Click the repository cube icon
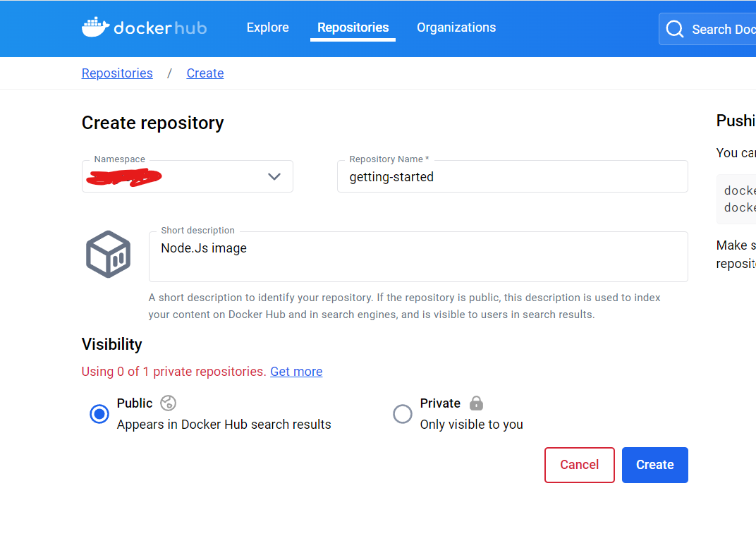756x536 pixels. pyautogui.click(x=109, y=254)
